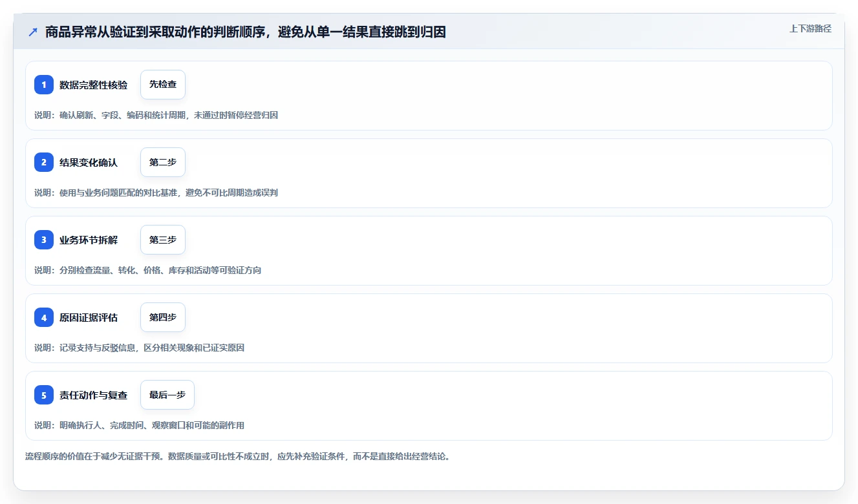The height and width of the screenshot is (504, 858).
Task: Click the description listing 流量、转化、价格、库存
Action: [147, 270]
